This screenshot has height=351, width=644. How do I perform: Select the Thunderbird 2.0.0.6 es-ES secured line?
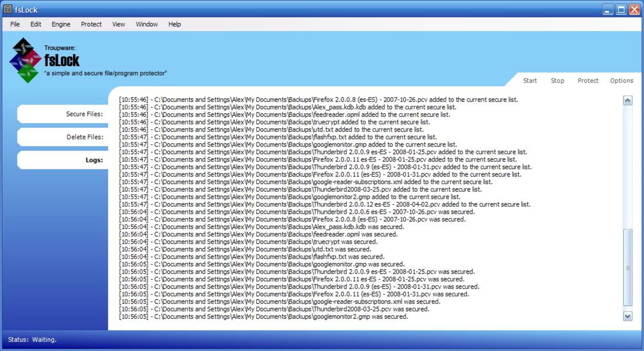pos(297,211)
